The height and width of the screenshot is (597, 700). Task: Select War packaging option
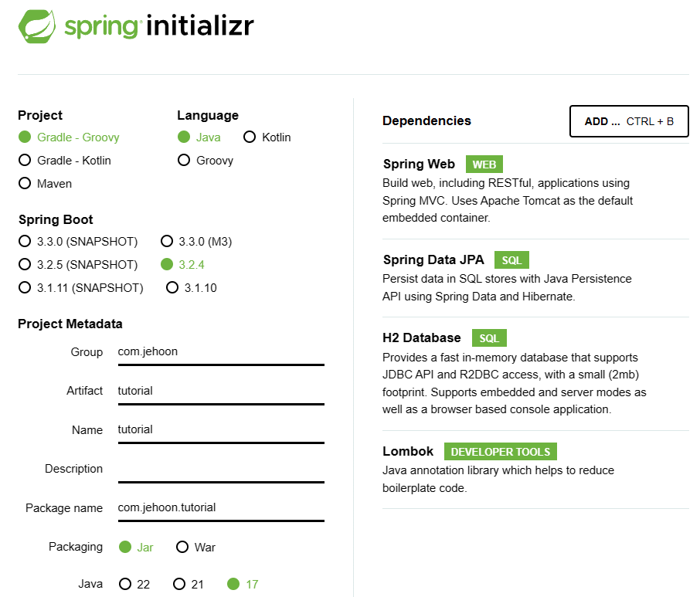tap(195, 547)
